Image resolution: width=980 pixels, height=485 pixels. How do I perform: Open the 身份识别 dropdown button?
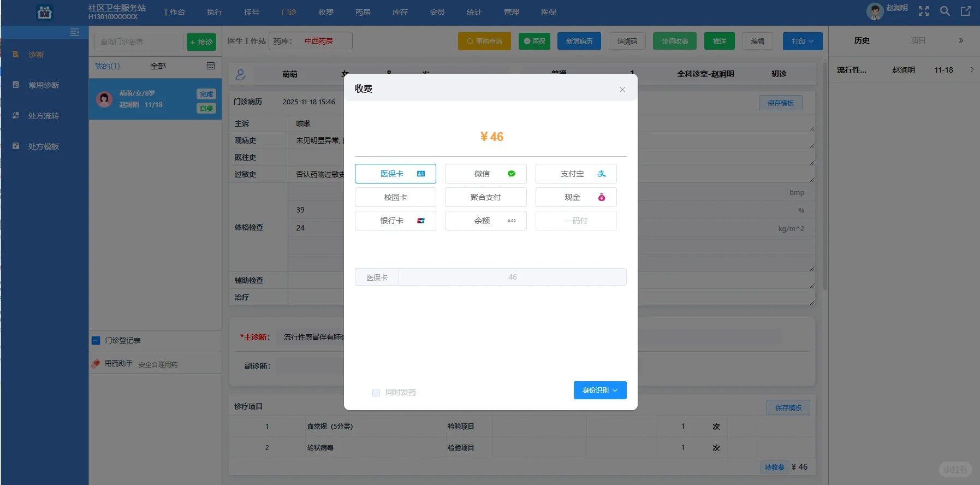[x=600, y=391]
